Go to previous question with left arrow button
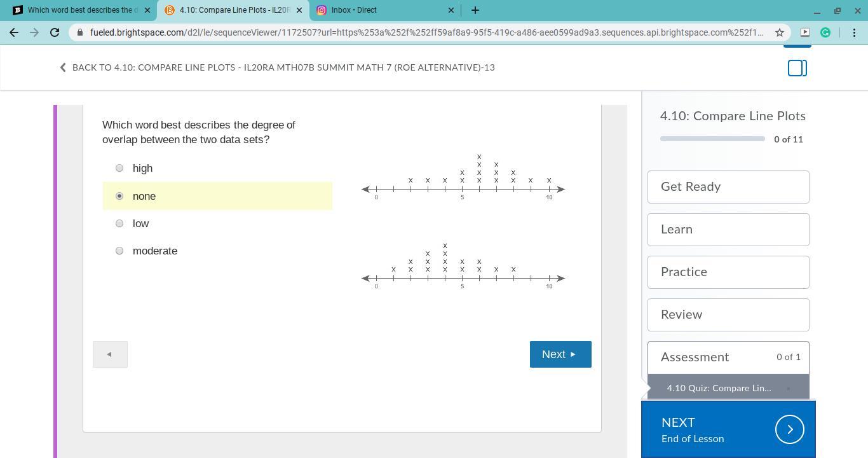The image size is (868, 458). [x=110, y=354]
